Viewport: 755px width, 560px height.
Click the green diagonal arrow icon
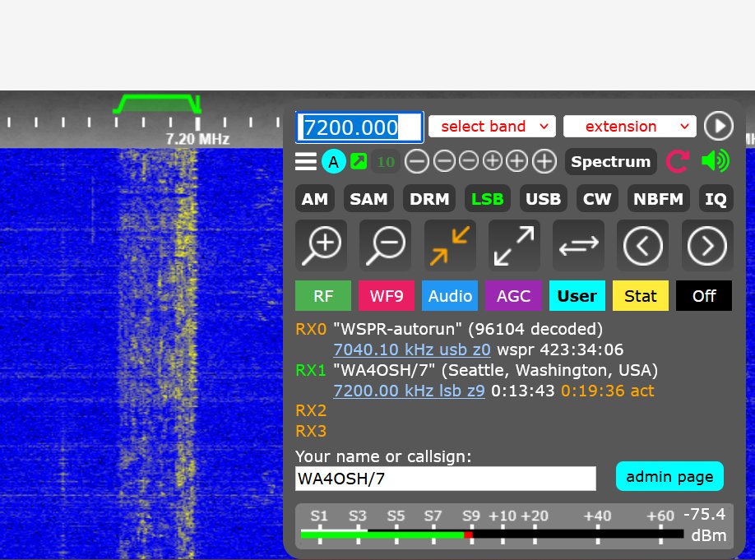click(359, 161)
